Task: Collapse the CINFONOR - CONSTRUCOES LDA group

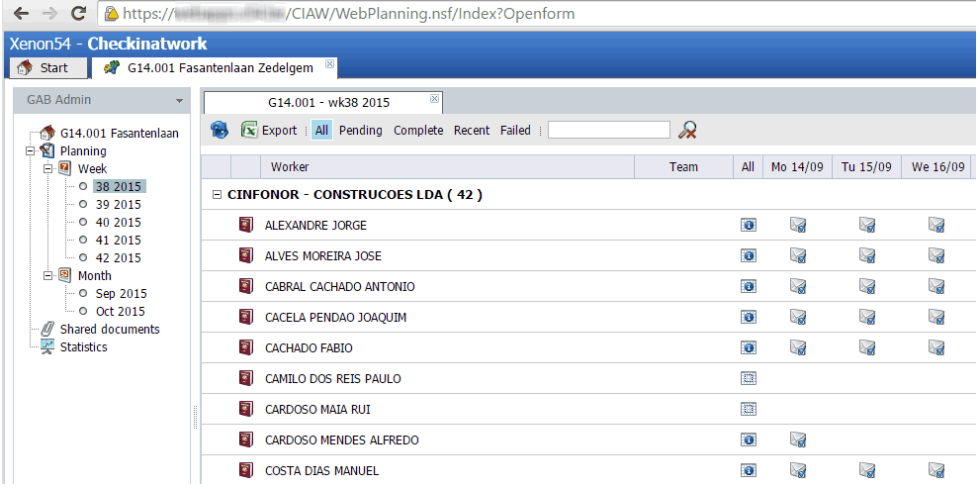Action: [x=217, y=196]
